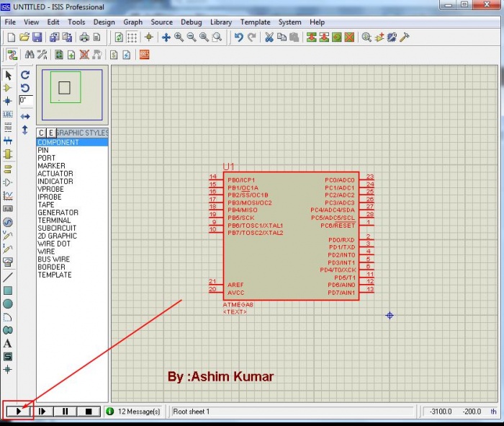Screen dimensions: 504x426
Task: Toggle the grid display icon
Action: point(132,37)
